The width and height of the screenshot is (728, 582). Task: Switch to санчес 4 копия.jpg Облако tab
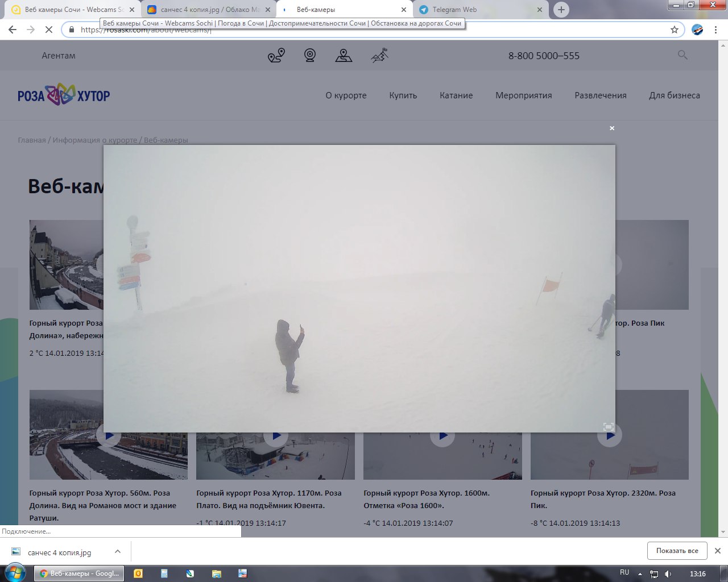tap(208, 10)
